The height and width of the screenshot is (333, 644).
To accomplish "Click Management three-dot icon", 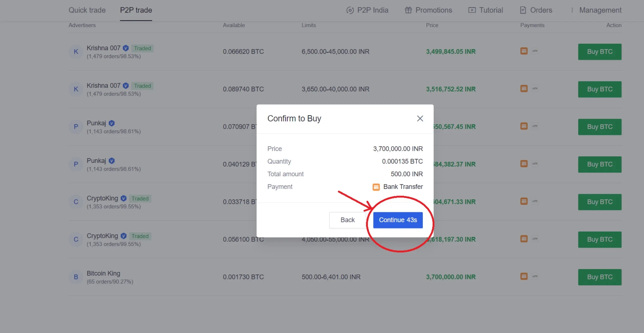I will tap(572, 10).
